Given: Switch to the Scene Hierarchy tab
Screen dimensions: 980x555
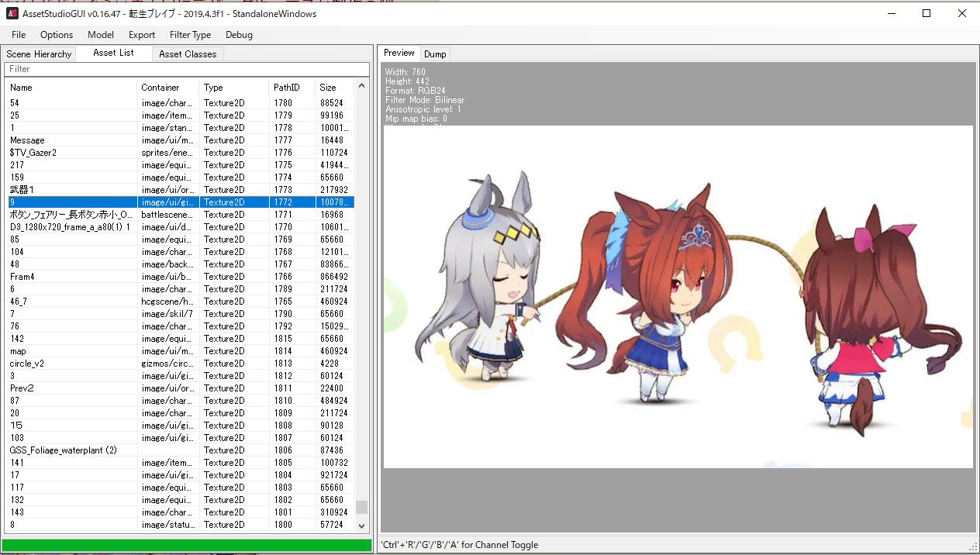Looking at the screenshot, I should (x=39, y=54).
